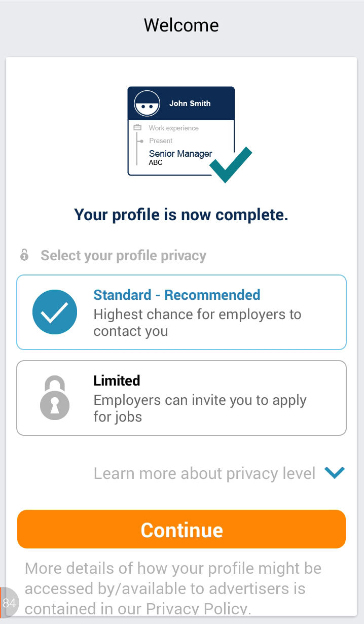This screenshot has width=364, height=624.
Task: Click the Senior Manager job title
Action: click(180, 154)
